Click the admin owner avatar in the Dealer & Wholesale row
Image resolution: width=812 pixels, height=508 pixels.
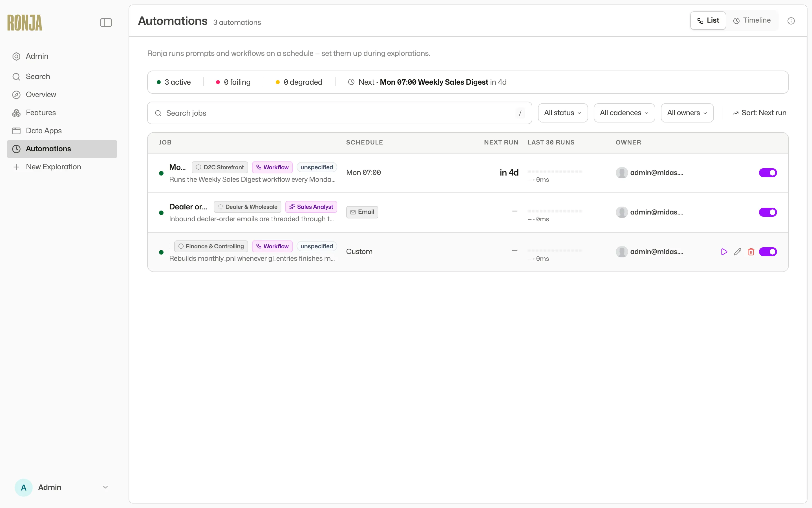coord(621,212)
